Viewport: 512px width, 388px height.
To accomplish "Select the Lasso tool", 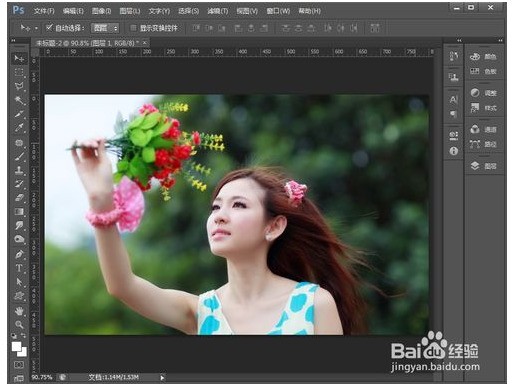I will [19, 86].
